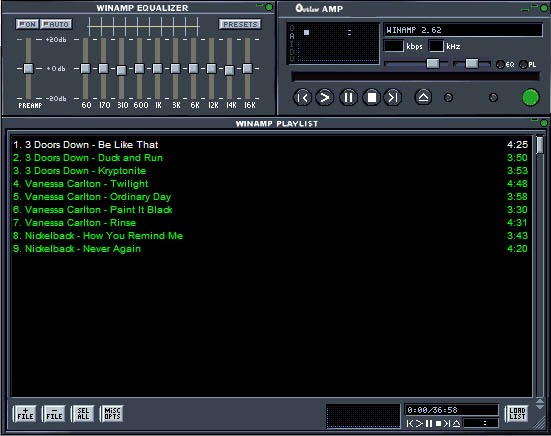Image resolution: width=551 pixels, height=436 pixels.
Task: Click the playlist scroll up arrow
Action: [x=540, y=402]
